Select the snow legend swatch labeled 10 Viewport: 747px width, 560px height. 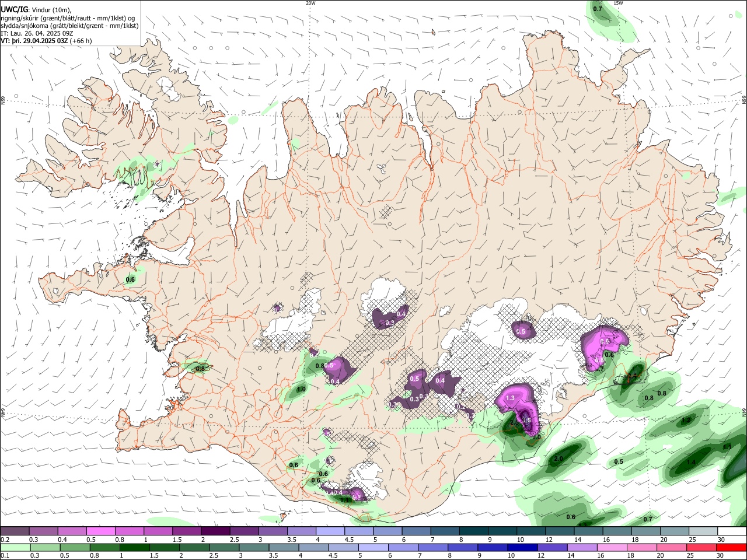click(531, 531)
